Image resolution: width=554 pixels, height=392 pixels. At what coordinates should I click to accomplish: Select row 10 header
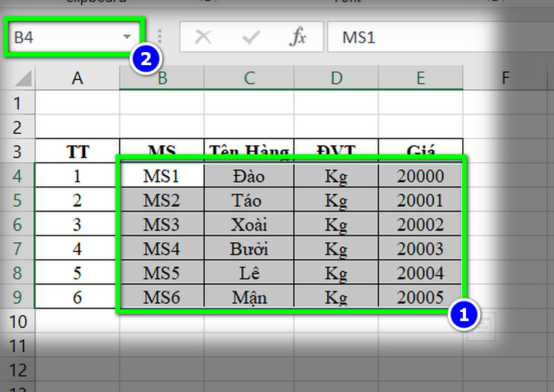pyautogui.click(x=18, y=321)
